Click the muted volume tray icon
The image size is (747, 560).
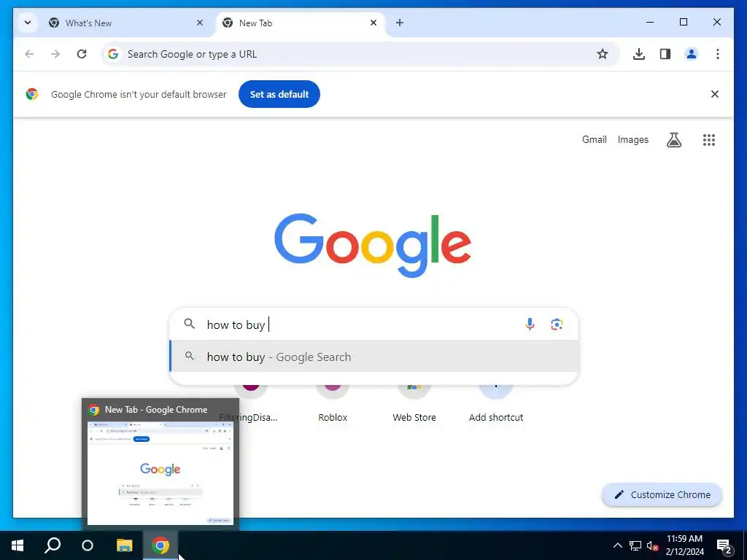tap(652, 545)
